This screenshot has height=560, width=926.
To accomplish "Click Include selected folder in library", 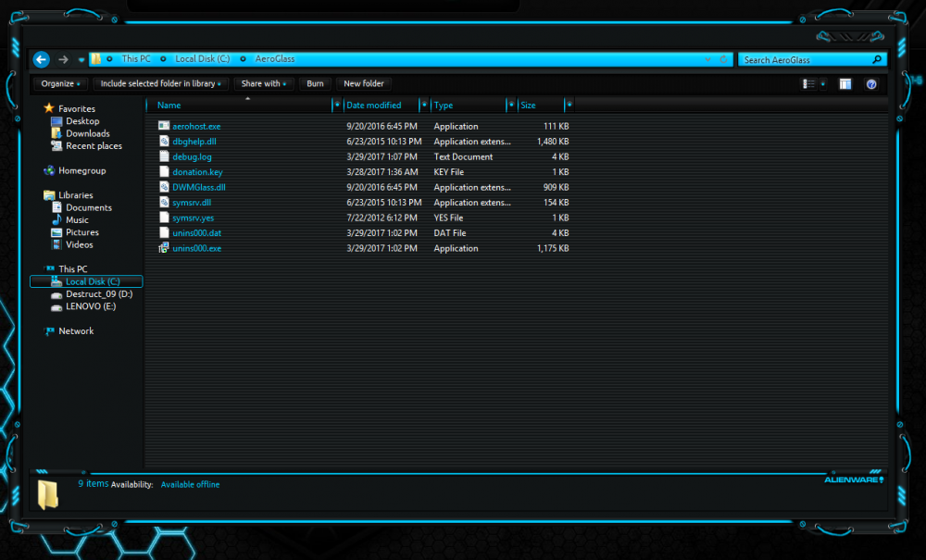I will [160, 83].
